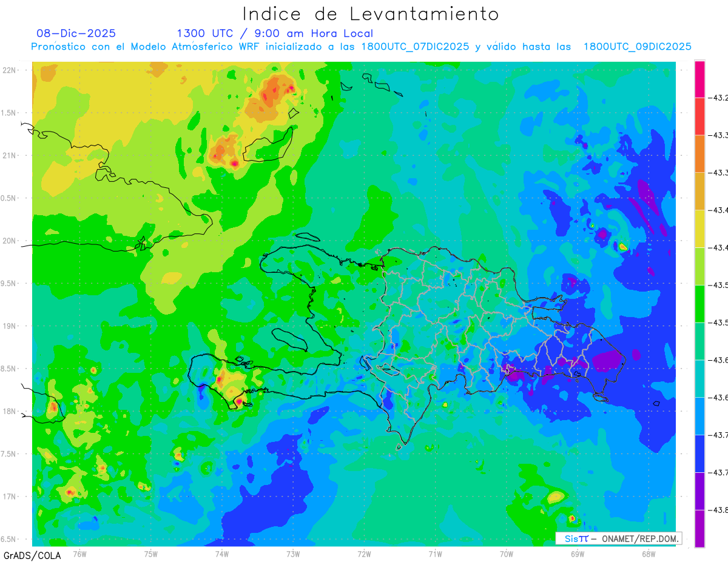Viewport: 728px width, 562px height.
Task: Click the "21N" latitude label
Action: pos(10,156)
